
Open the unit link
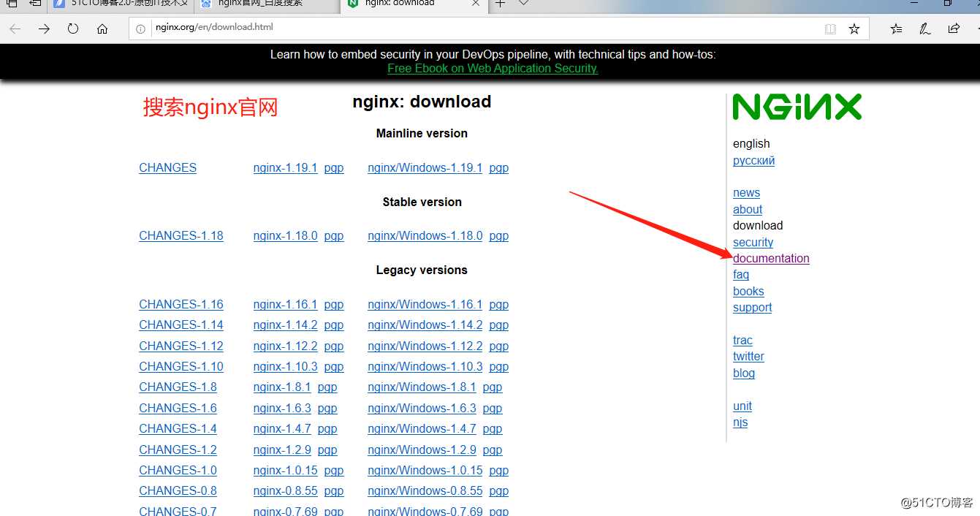(742, 406)
